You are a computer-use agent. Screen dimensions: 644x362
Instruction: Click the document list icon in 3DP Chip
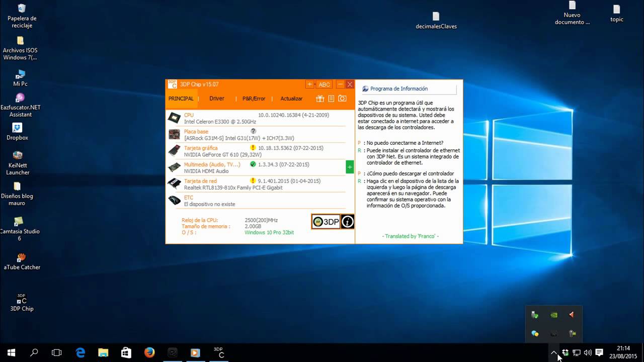(331, 99)
